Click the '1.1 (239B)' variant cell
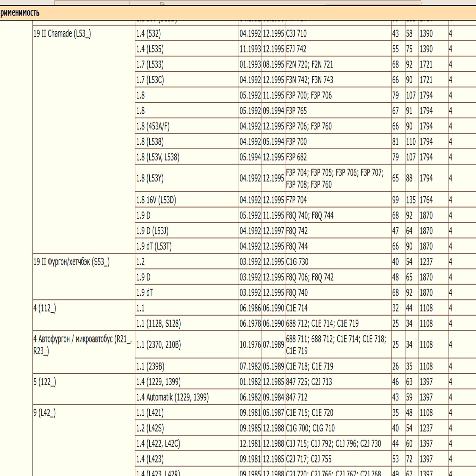Screen dimensions: 476x476 150,366
